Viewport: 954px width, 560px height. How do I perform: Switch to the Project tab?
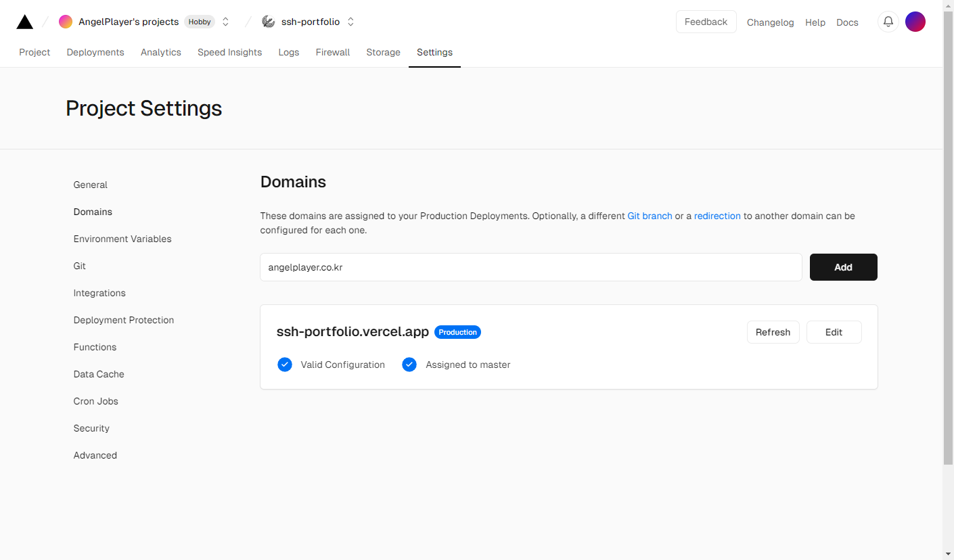coord(35,52)
